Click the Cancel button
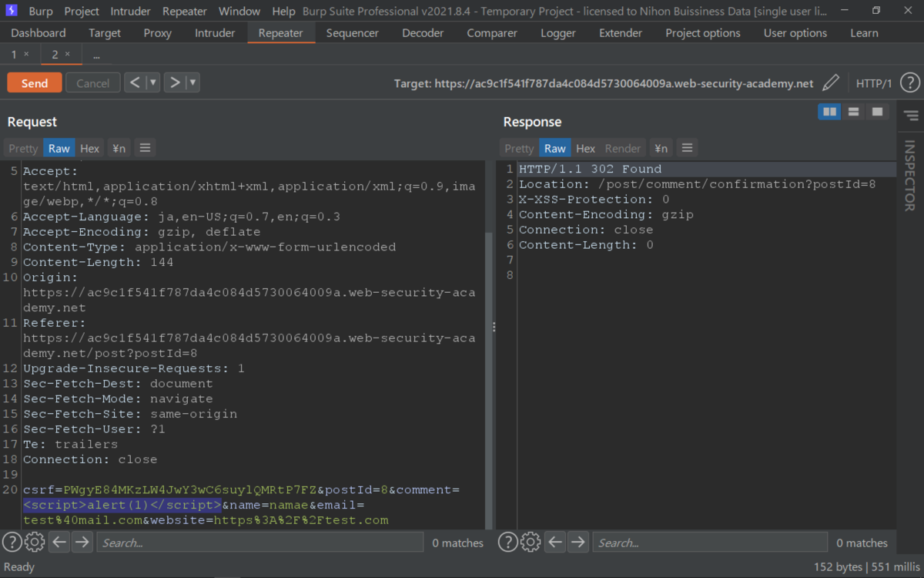Image resolution: width=924 pixels, height=578 pixels. pyautogui.click(x=92, y=83)
